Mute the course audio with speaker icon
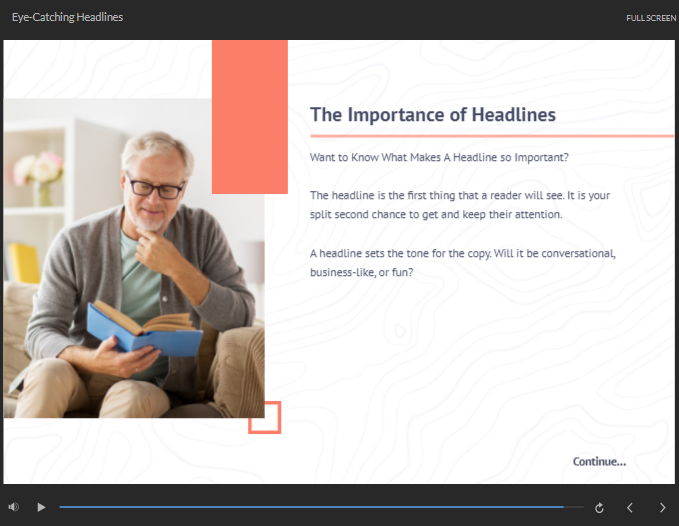Screen dimensions: 679x526 pos(13,507)
